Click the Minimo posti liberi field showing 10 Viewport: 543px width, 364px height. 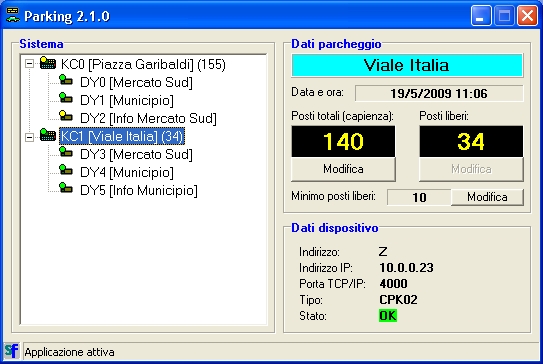tap(419, 197)
